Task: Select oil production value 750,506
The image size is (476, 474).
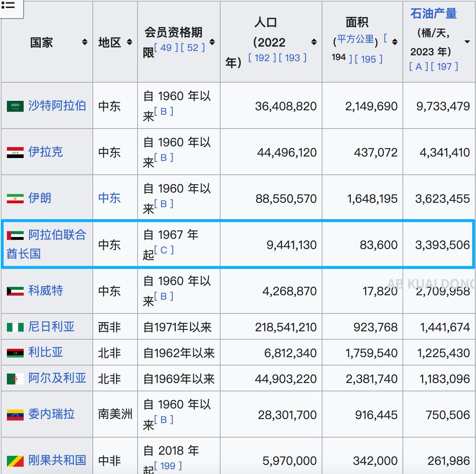Action: coord(448,415)
